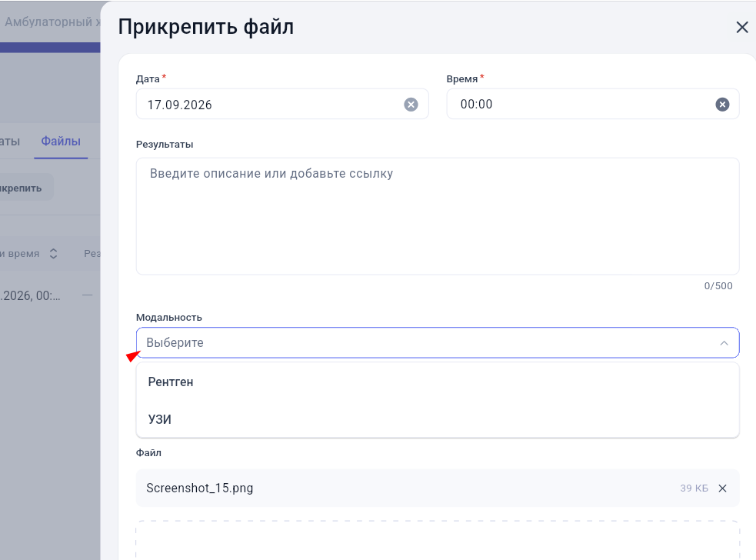Choose УЗИ modality option

point(438,419)
